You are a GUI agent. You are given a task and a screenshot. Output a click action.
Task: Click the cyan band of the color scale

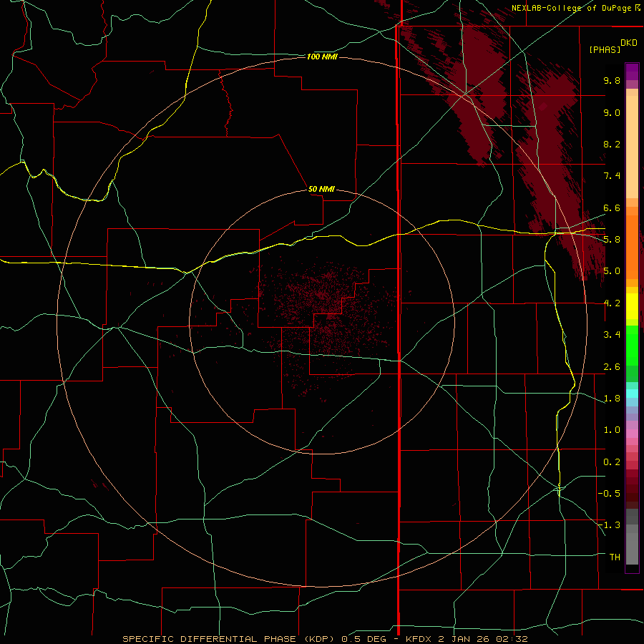coord(632,394)
